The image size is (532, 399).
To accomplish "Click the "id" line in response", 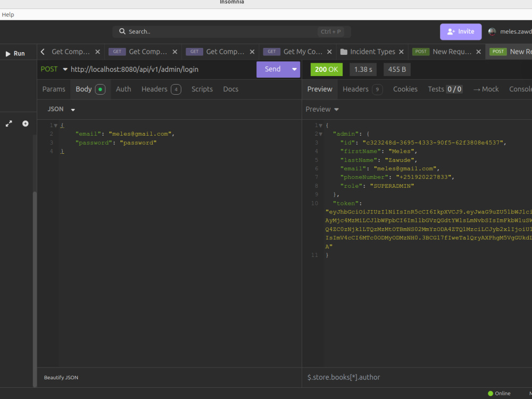I will (423, 143).
